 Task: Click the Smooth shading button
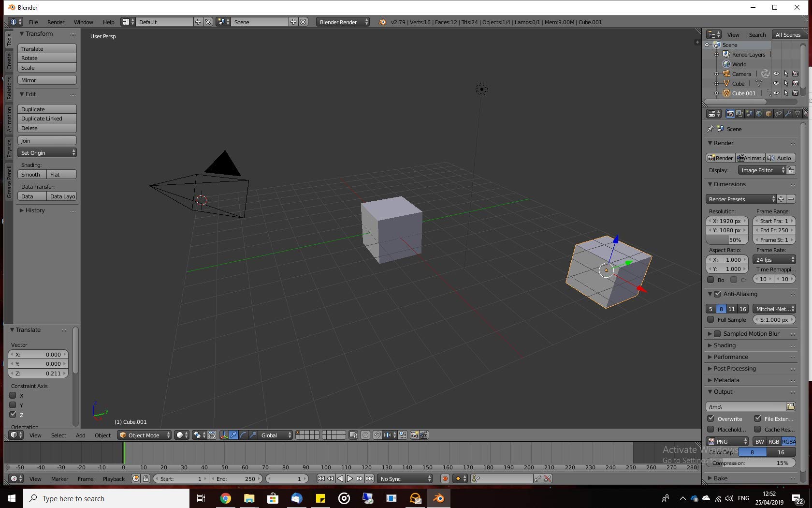pyautogui.click(x=30, y=175)
